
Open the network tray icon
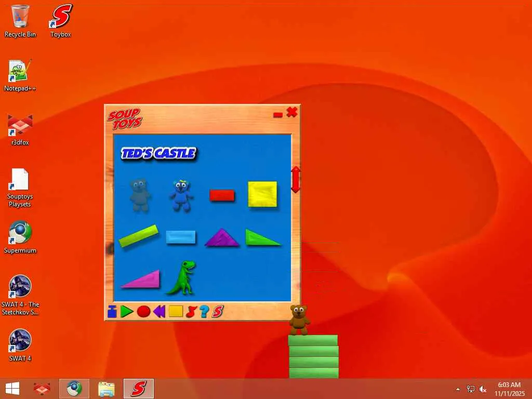[x=471, y=389]
